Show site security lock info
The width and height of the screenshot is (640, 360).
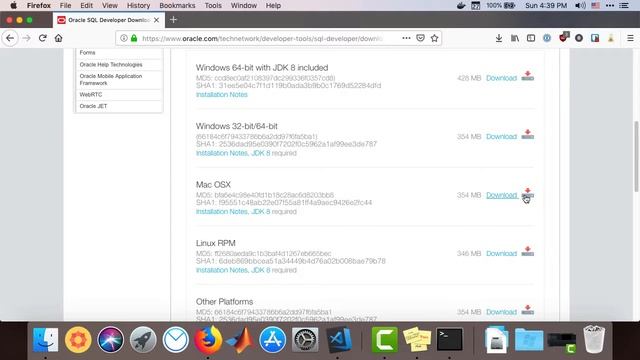tap(134, 38)
